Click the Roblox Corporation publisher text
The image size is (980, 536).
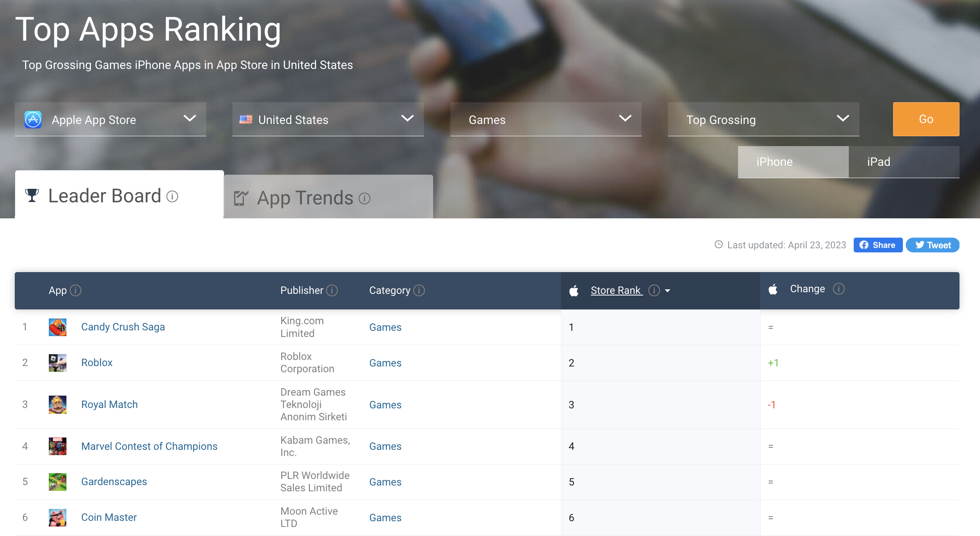(x=308, y=363)
